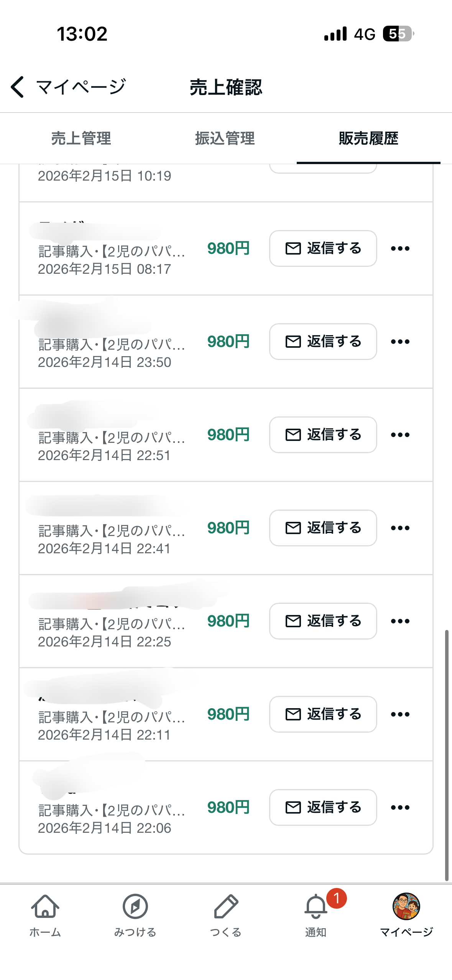Tap the マイページ profile avatar

pyautogui.click(x=406, y=907)
